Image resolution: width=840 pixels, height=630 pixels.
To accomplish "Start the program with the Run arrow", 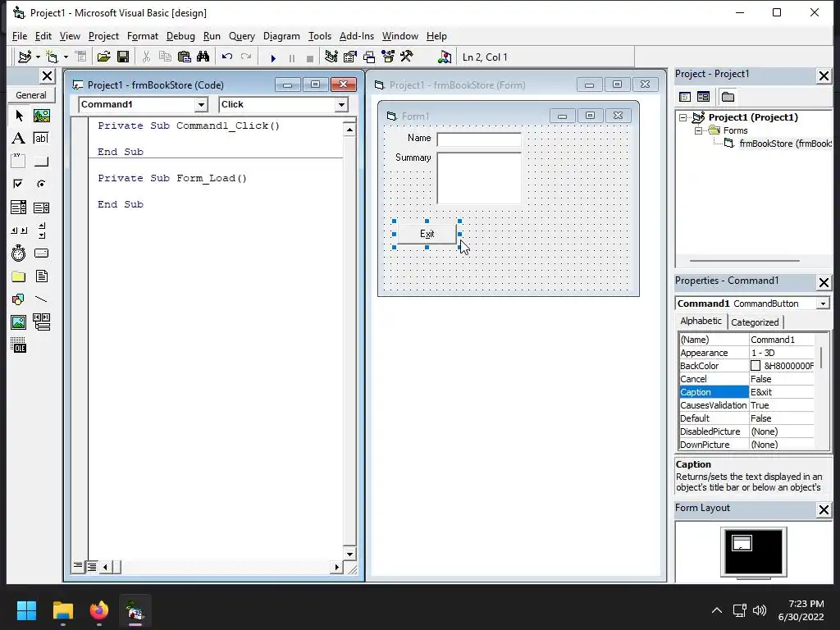I will (x=273, y=58).
